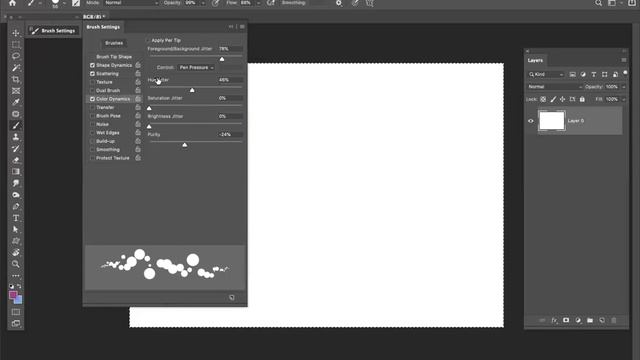Open layer Fill dropdown arrow
The width and height of the screenshot is (640, 360).
point(623,99)
